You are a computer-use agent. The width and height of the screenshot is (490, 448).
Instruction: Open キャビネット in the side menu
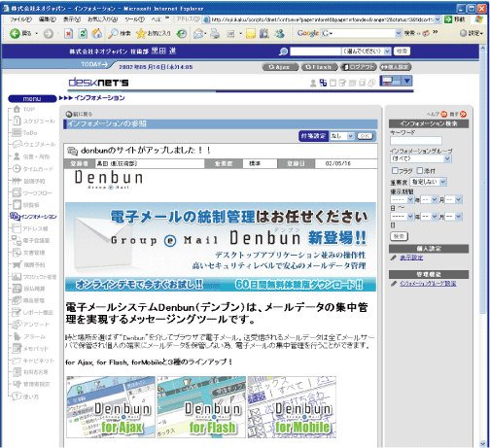(33, 361)
